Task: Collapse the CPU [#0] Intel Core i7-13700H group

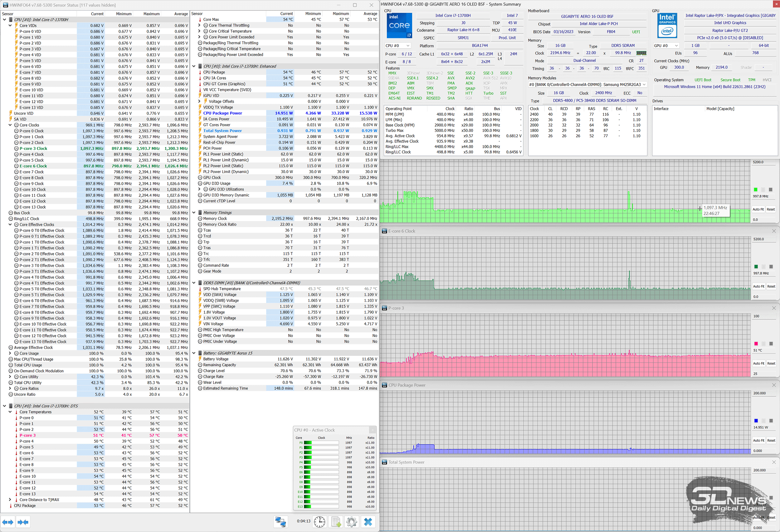Action: (x=4, y=19)
